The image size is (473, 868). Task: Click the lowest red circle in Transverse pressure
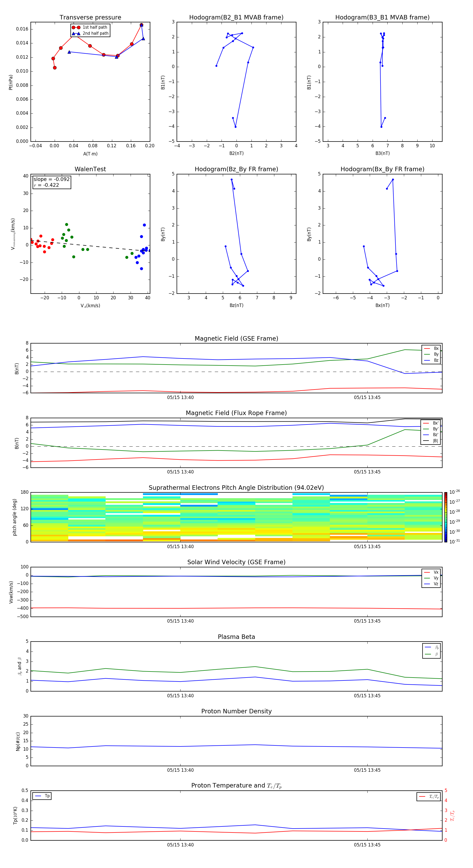[x=55, y=68]
